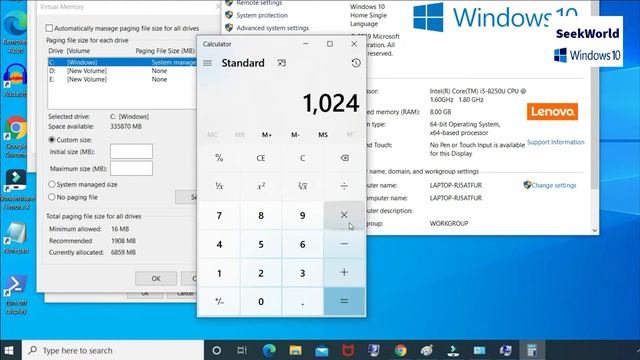The height and width of the screenshot is (360, 640).
Task: Open Google Chrome desktop shortcut
Action: coord(16,138)
